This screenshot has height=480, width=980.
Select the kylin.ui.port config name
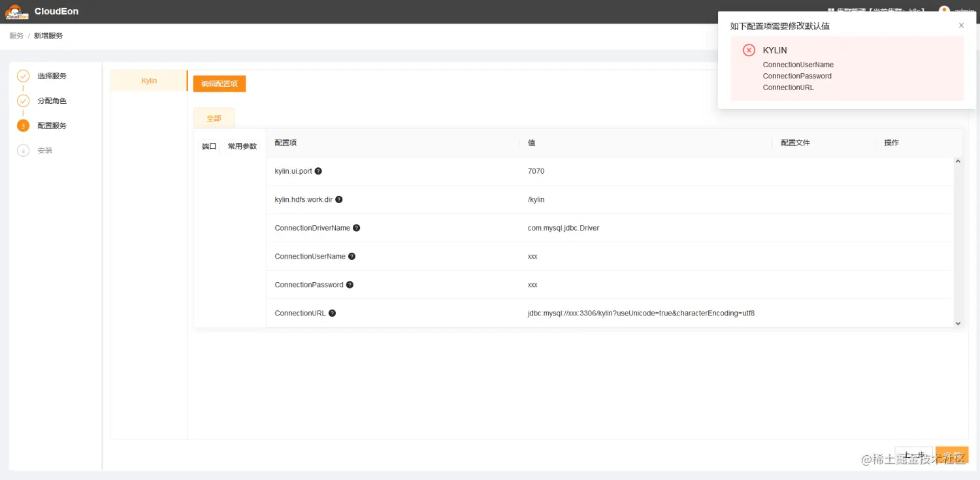[x=293, y=171]
